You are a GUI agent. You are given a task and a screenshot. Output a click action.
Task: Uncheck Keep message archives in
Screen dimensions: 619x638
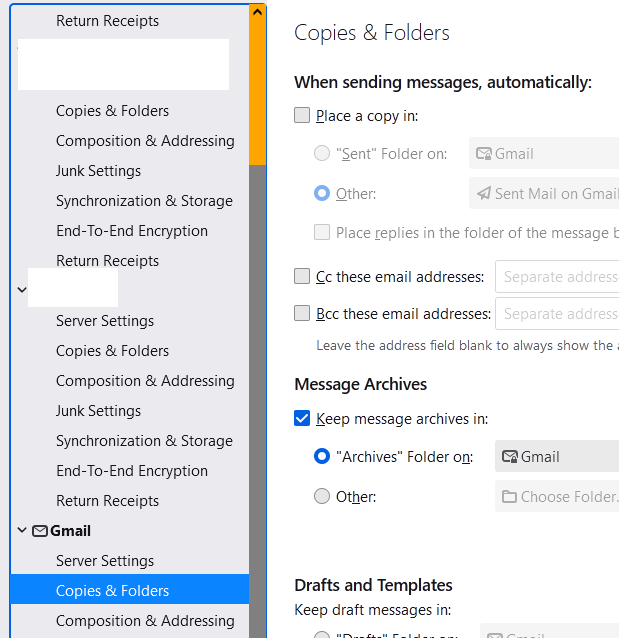(302, 419)
